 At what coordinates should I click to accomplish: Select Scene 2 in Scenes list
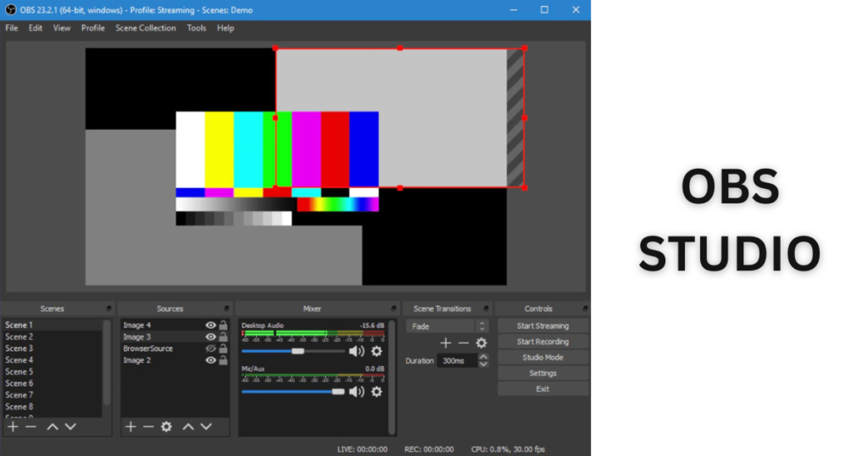click(53, 337)
